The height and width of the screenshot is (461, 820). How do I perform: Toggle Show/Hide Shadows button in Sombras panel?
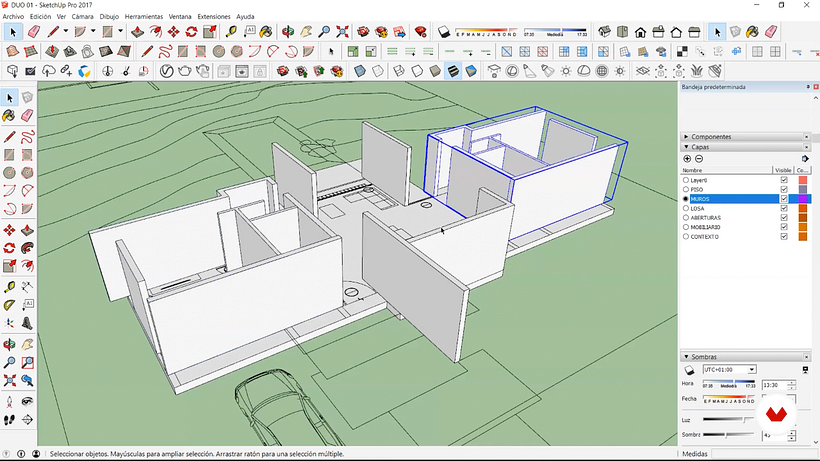pyautogui.click(x=689, y=370)
